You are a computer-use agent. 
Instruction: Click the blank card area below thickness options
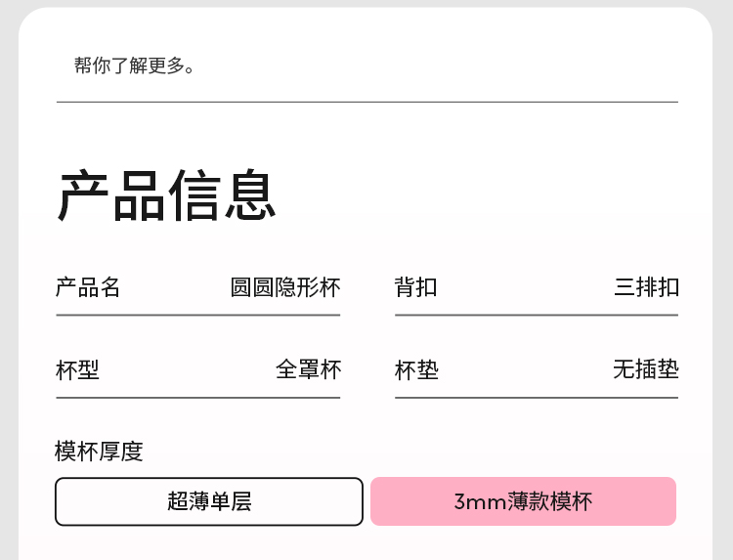(x=366, y=543)
